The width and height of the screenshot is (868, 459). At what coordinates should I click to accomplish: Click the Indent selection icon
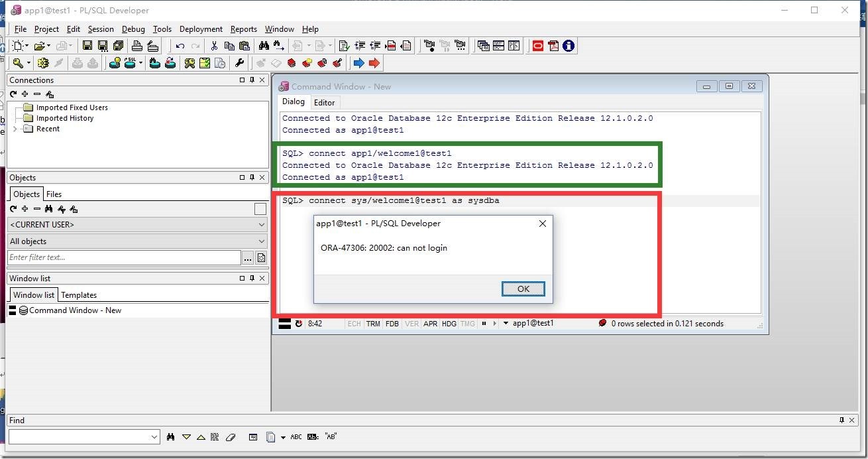[360, 46]
